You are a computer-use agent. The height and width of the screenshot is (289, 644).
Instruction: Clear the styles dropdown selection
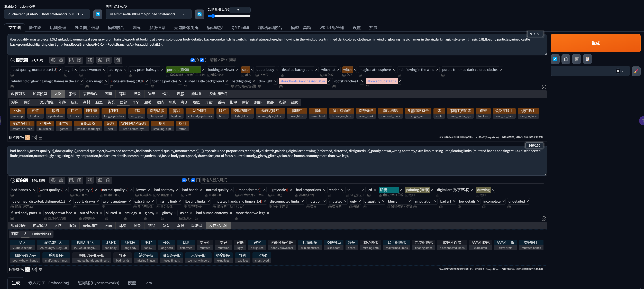[x=618, y=71]
